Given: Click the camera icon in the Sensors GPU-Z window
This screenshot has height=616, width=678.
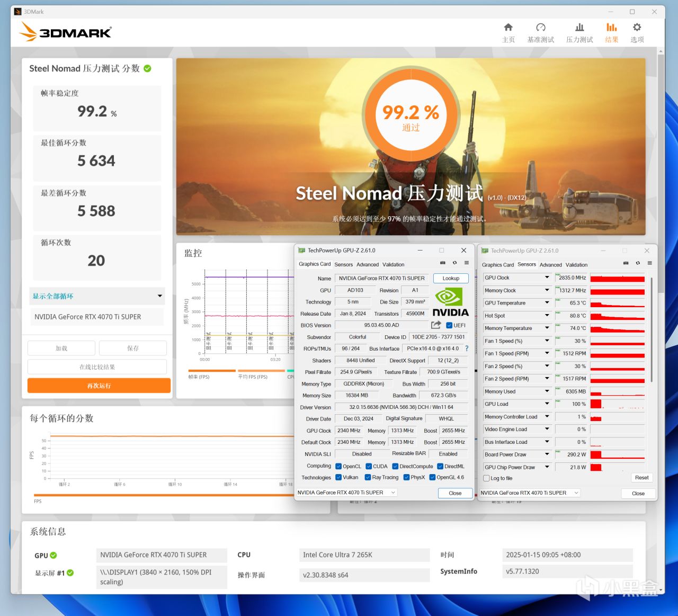Looking at the screenshot, I should [x=626, y=263].
